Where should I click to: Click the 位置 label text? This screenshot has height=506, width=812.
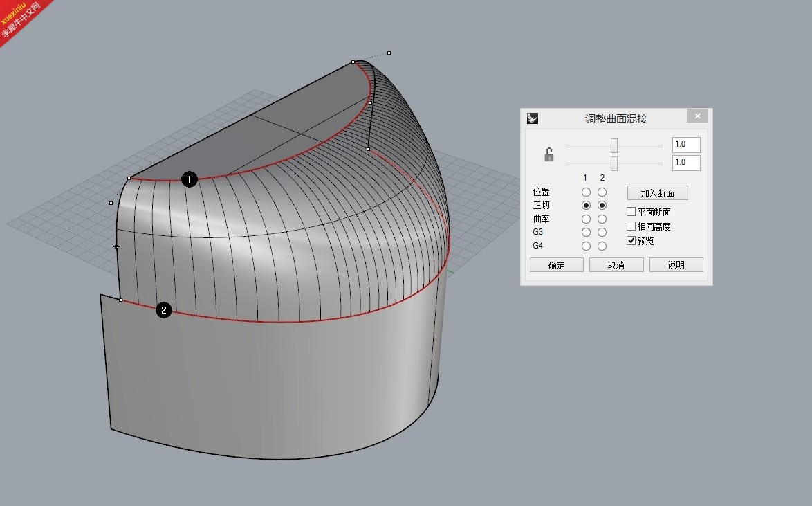pyautogui.click(x=541, y=192)
